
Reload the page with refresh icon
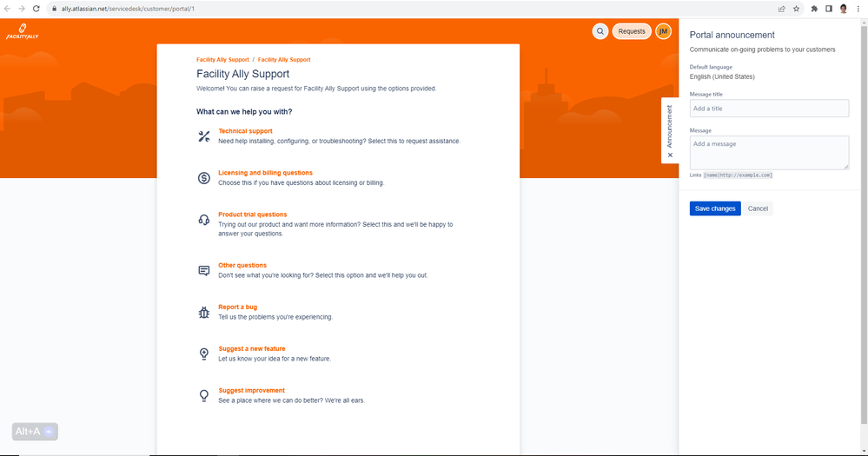(36, 9)
